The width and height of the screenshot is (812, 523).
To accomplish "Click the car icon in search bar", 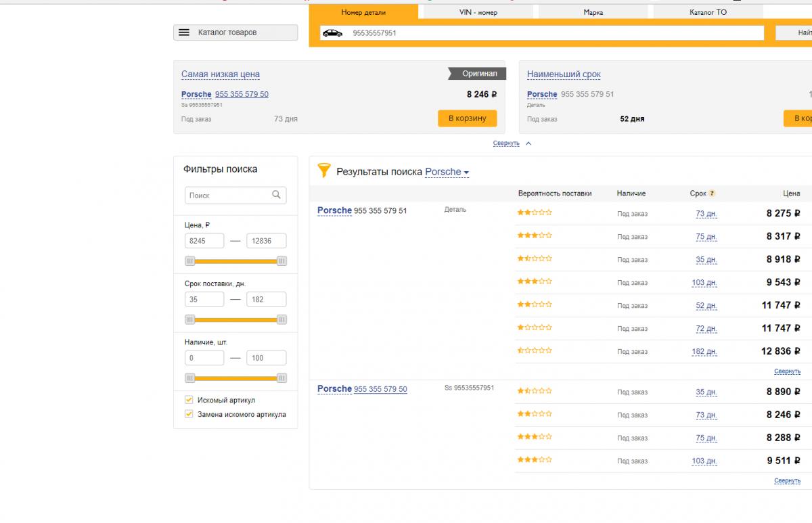I will tap(332, 32).
